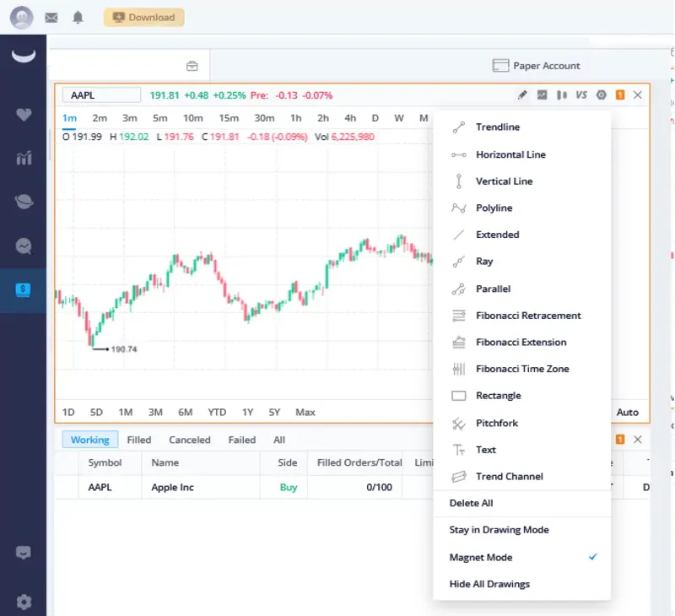The image size is (675, 616).
Task: Close the orders panel
Action: [x=638, y=440]
